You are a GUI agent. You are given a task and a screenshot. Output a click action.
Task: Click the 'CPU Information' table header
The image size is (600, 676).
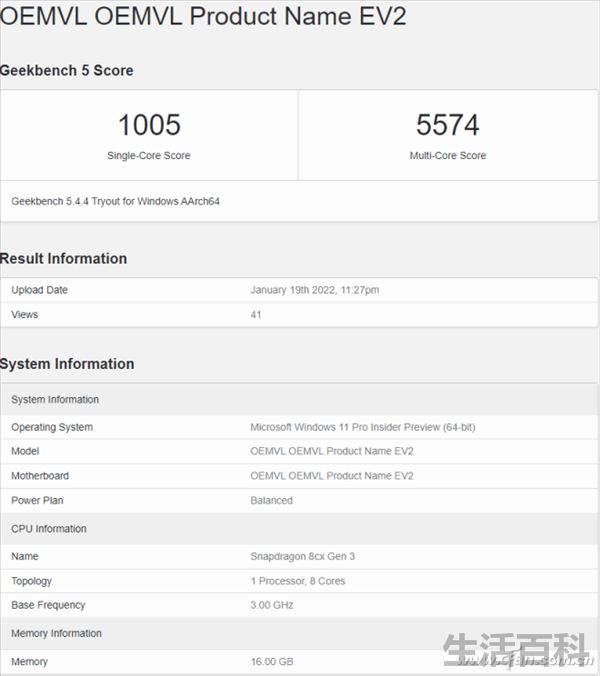(49, 529)
